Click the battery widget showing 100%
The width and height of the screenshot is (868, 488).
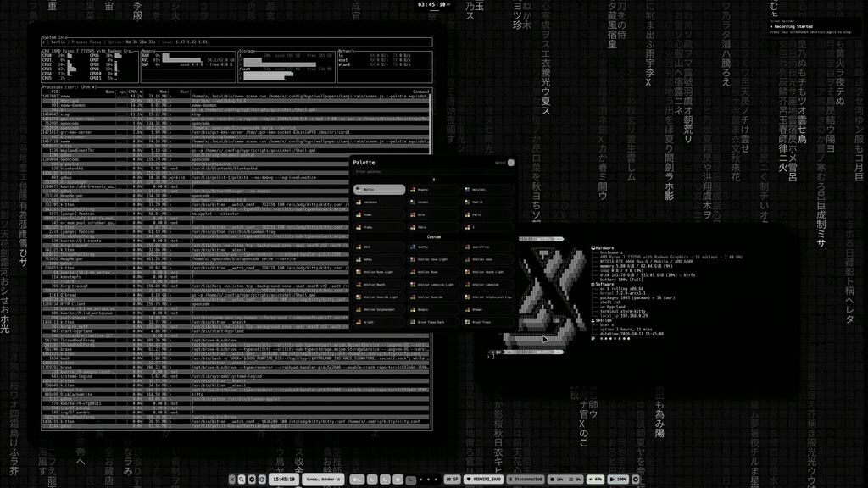[618, 480]
